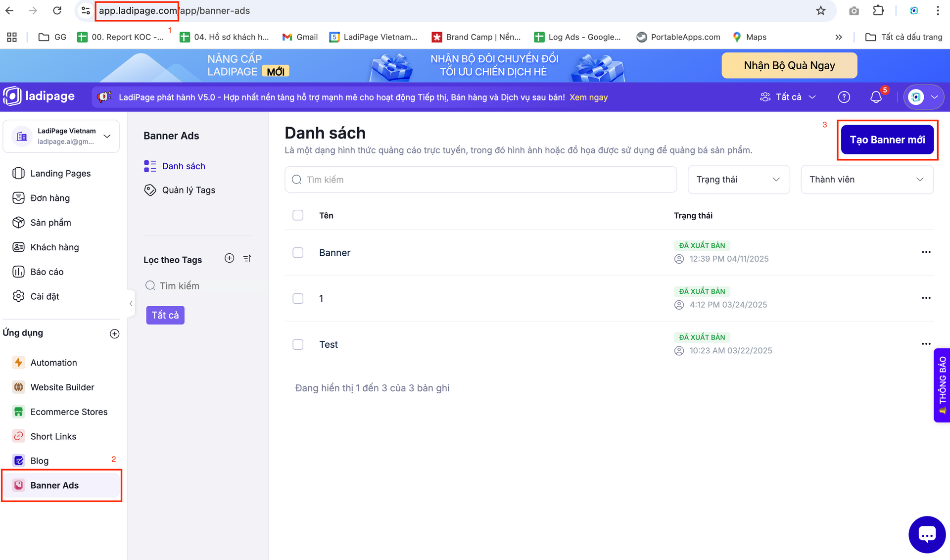Open the Maps bookmark
This screenshot has width=950, height=560.
(750, 37)
